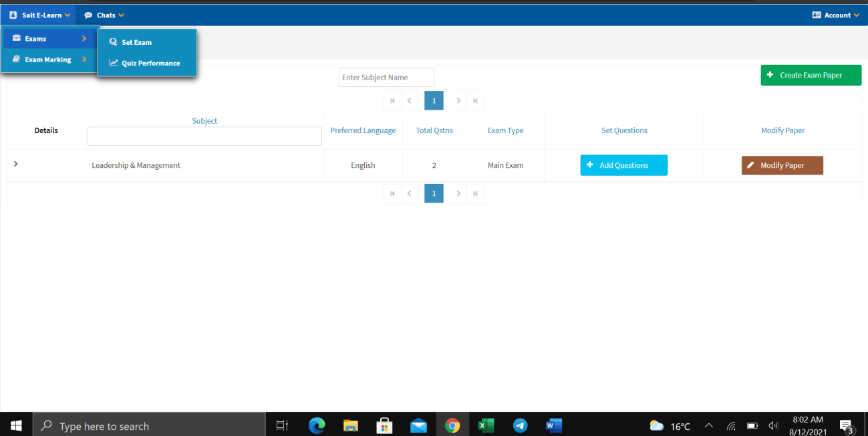This screenshot has width=868, height=436.
Task: Click the Add Questions button
Action: (623, 165)
